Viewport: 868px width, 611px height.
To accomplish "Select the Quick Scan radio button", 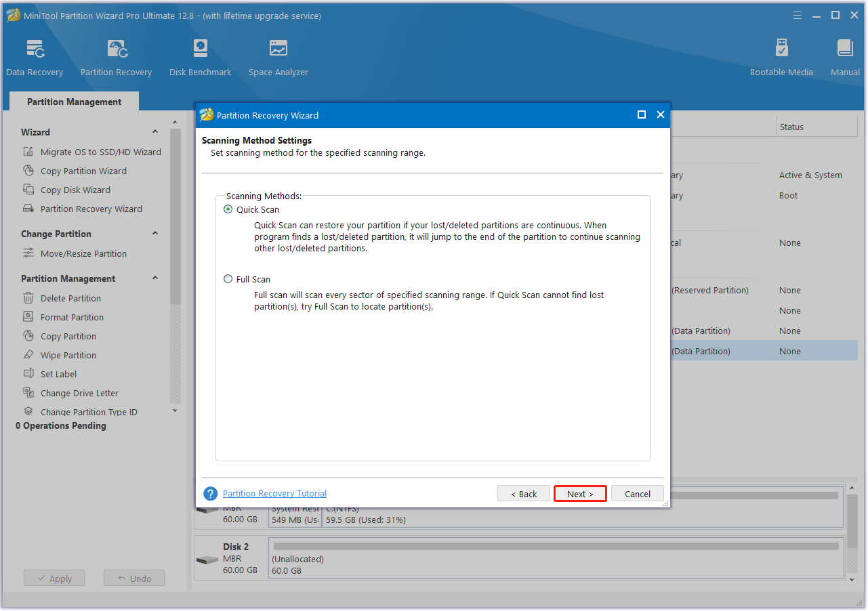I will point(228,209).
